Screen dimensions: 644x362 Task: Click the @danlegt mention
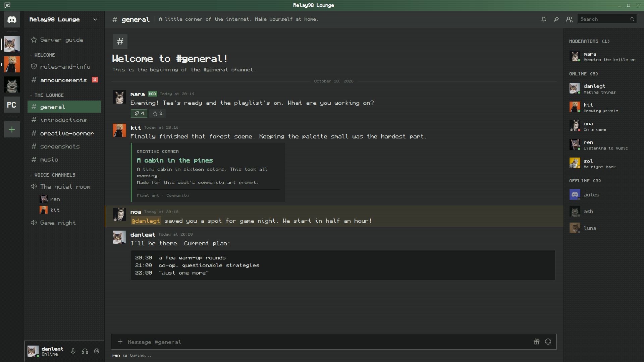[x=146, y=221]
